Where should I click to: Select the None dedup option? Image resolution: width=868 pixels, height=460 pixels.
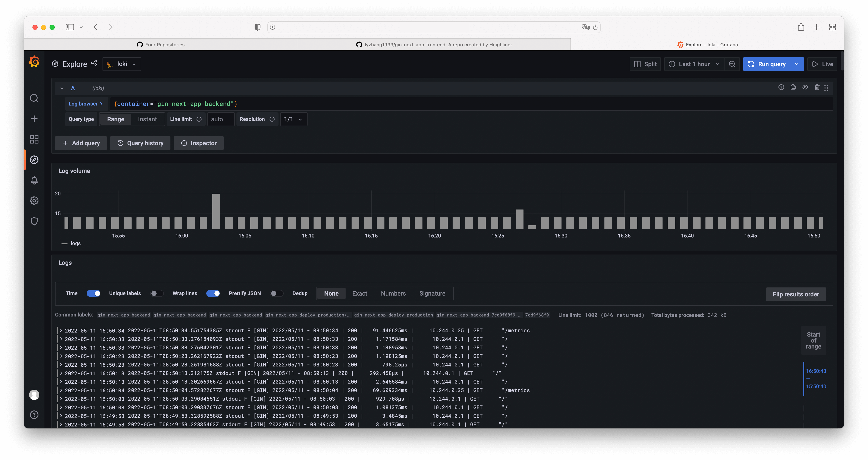coord(331,293)
